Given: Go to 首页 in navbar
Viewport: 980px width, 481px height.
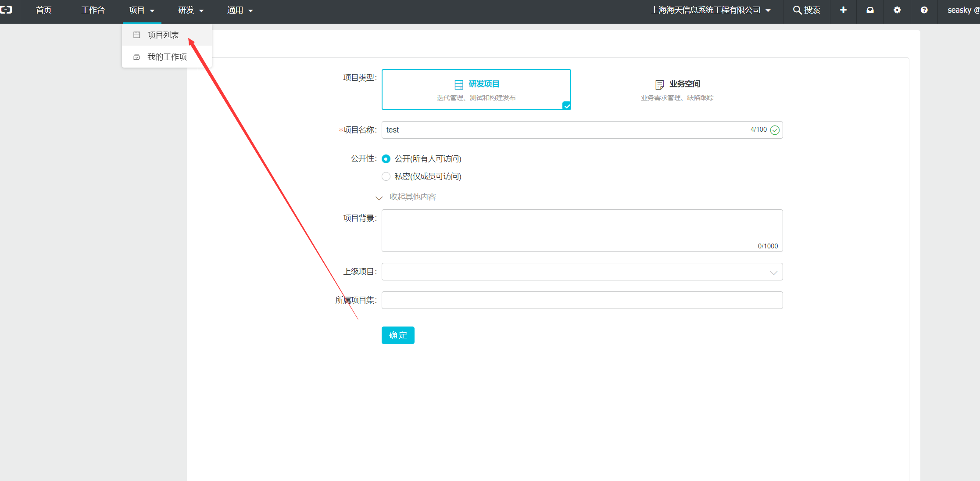Looking at the screenshot, I should 43,10.
